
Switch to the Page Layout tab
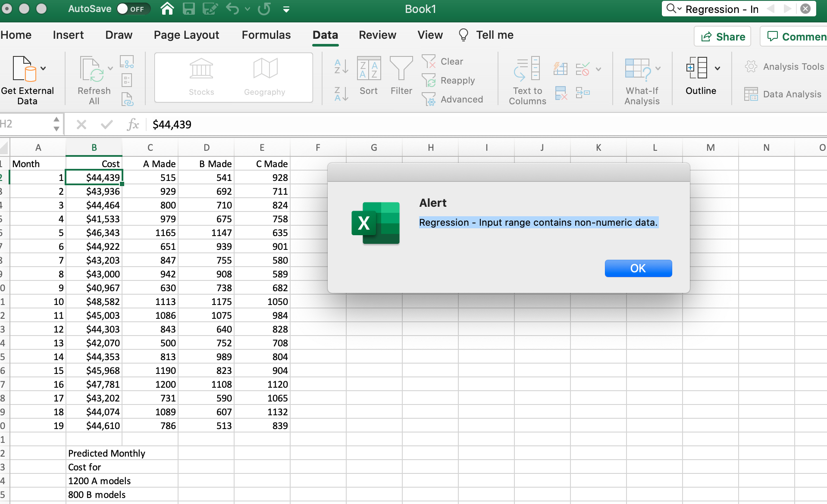point(186,35)
